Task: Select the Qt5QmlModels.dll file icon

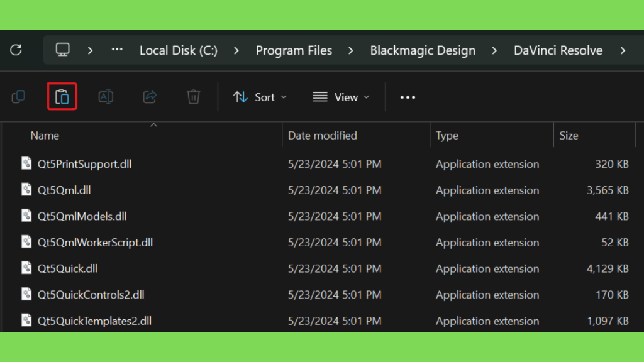Action: pos(26,216)
